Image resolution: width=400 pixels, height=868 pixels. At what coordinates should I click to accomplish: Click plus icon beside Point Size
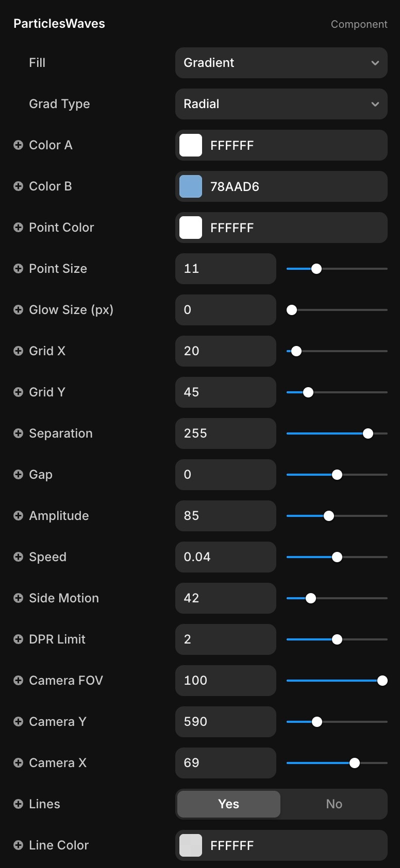tap(18, 269)
